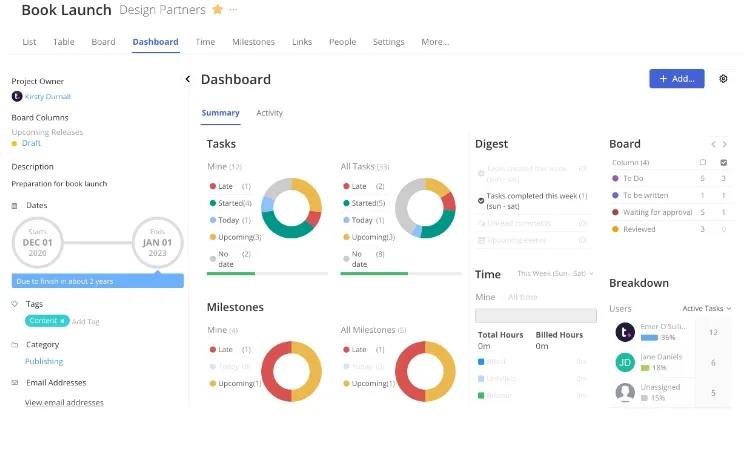Click Started(5) under All Tasks
The width and height of the screenshot is (744, 451).
[x=364, y=203]
